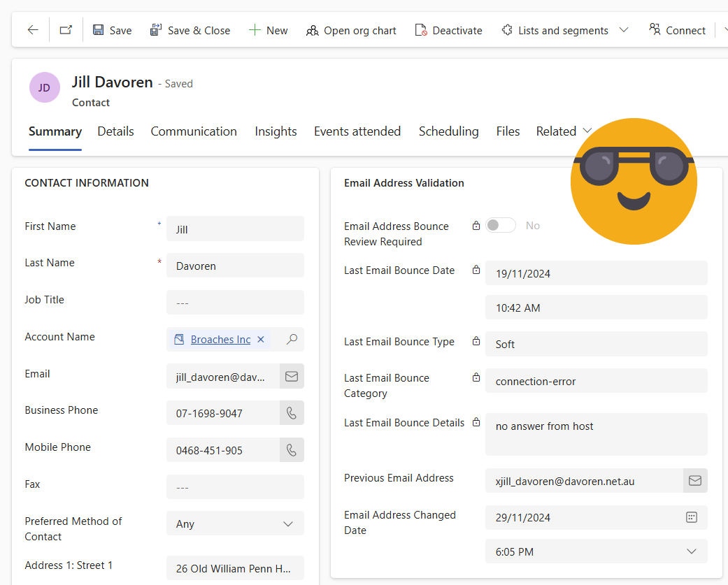Screen dimensions: 728x585
Task: Send email via Email field envelope icon
Action: click(292, 376)
